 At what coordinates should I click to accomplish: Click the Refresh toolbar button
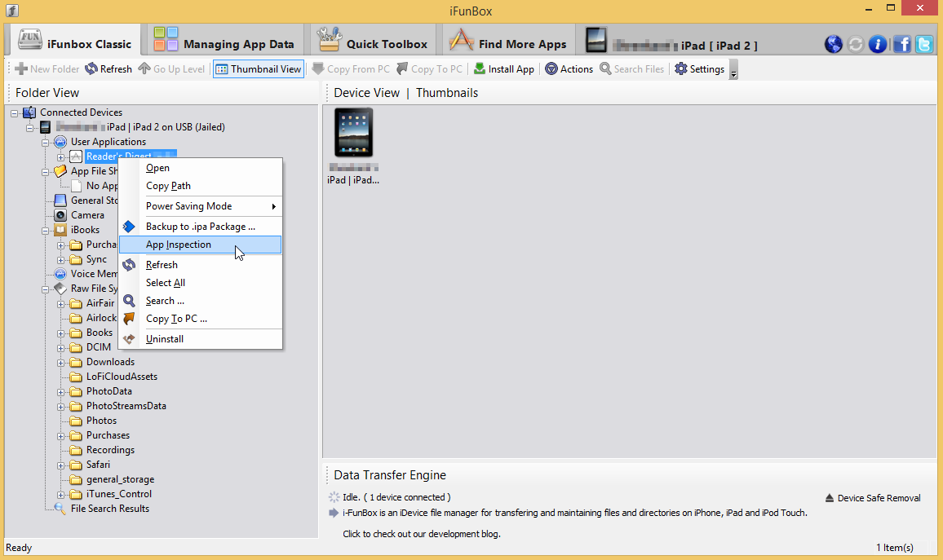pyautogui.click(x=108, y=69)
